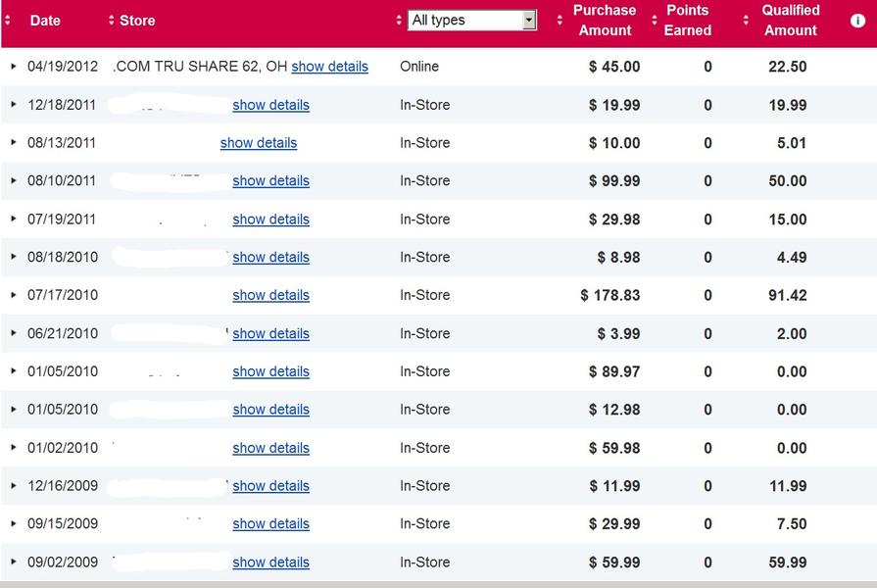The image size is (877, 588).
Task: Click the Points Earned column header
Action: [x=688, y=21]
